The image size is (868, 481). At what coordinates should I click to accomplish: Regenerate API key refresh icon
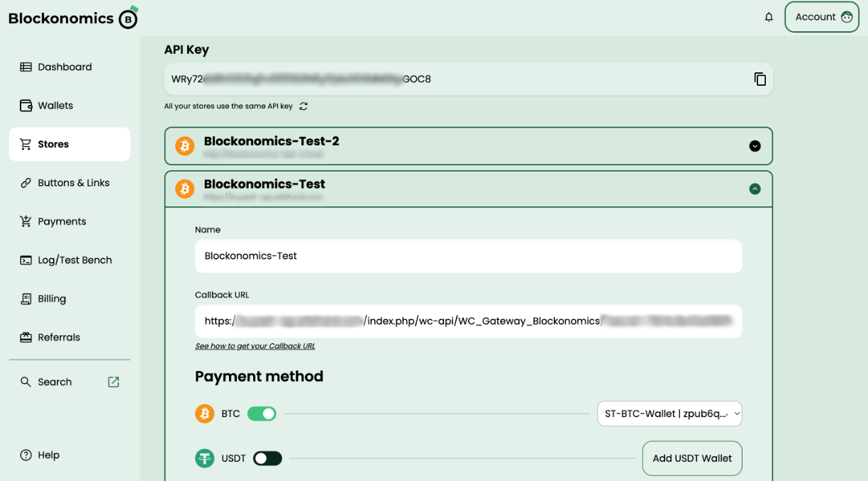304,106
